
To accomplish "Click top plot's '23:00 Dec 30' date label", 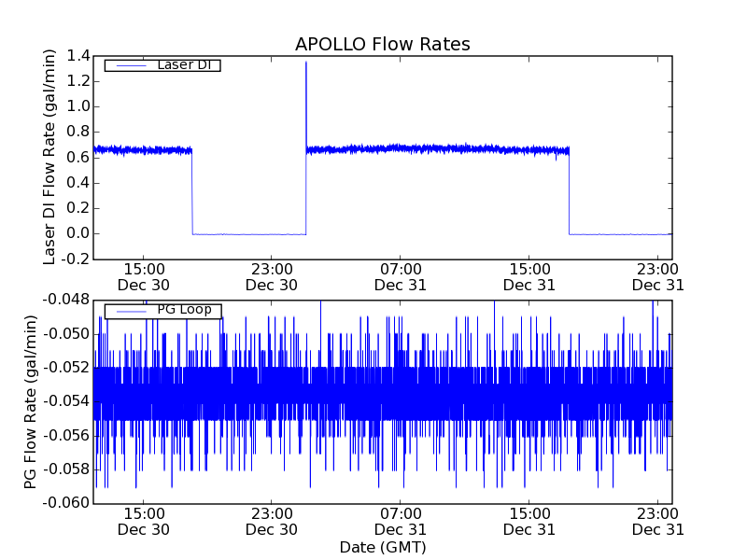I will point(272,277).
